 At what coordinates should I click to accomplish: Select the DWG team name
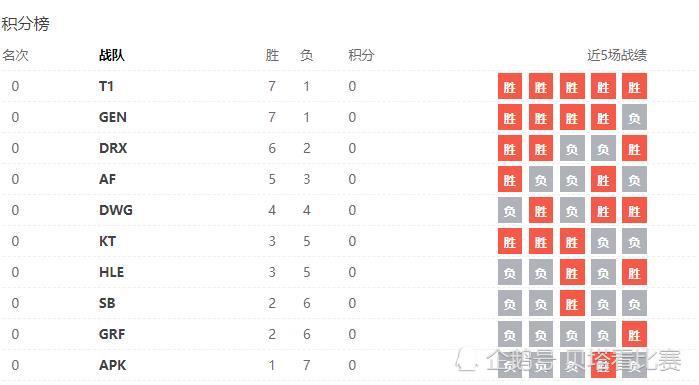click(x=116, y=210)
